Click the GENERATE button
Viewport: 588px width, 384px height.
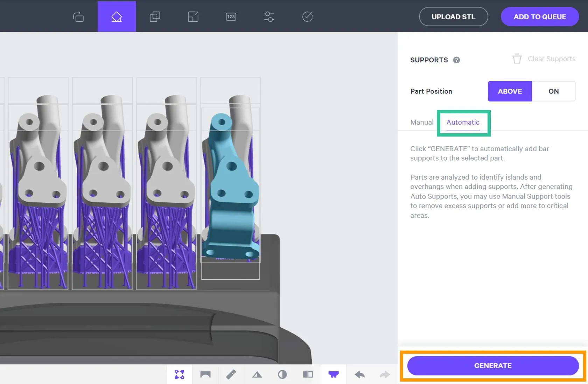[493, 366]
